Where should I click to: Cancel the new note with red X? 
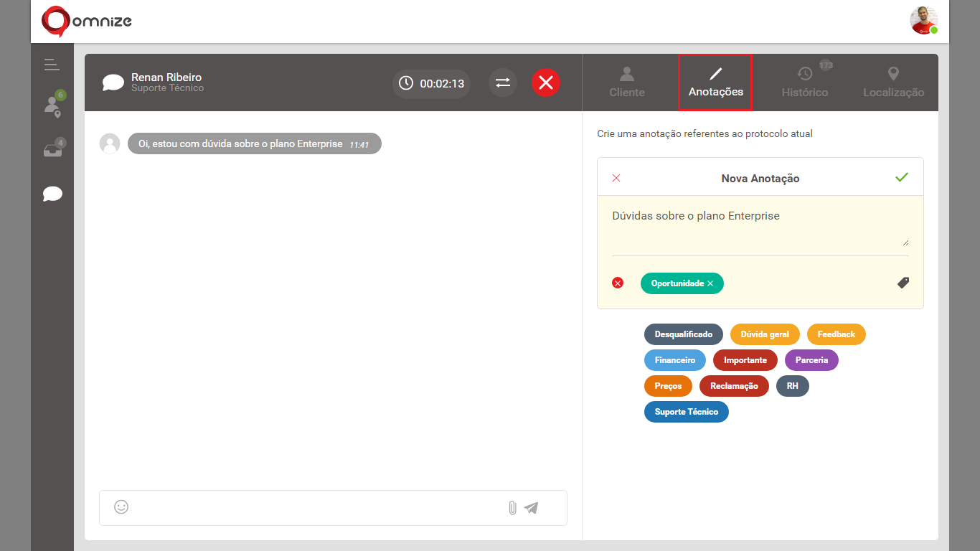(616, 178)
